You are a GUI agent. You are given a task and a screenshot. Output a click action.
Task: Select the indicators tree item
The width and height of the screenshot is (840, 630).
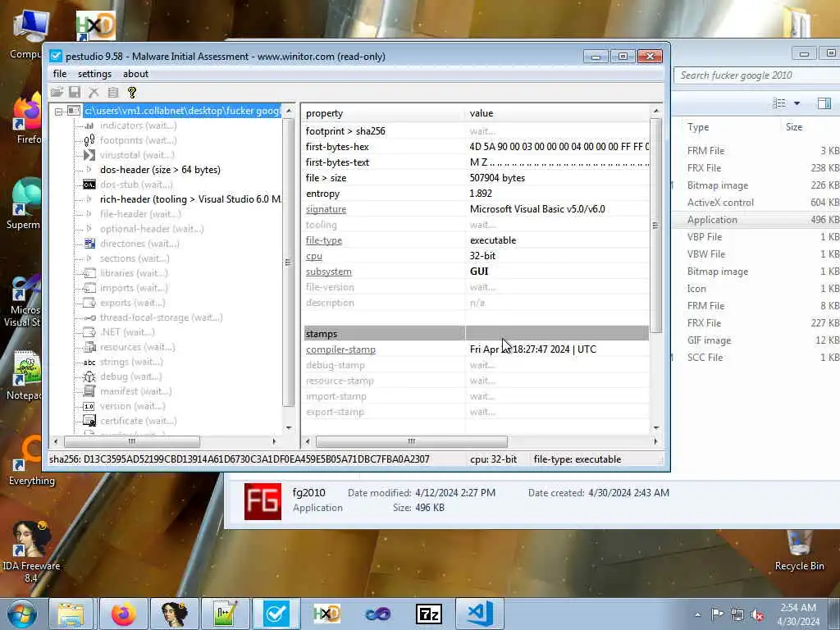point(138,126)
